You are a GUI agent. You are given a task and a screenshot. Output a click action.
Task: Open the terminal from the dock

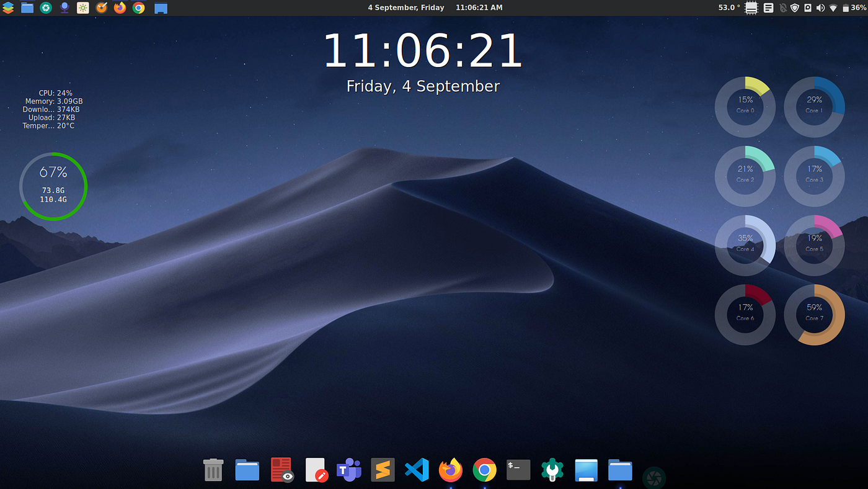click(x=518, y=470)
